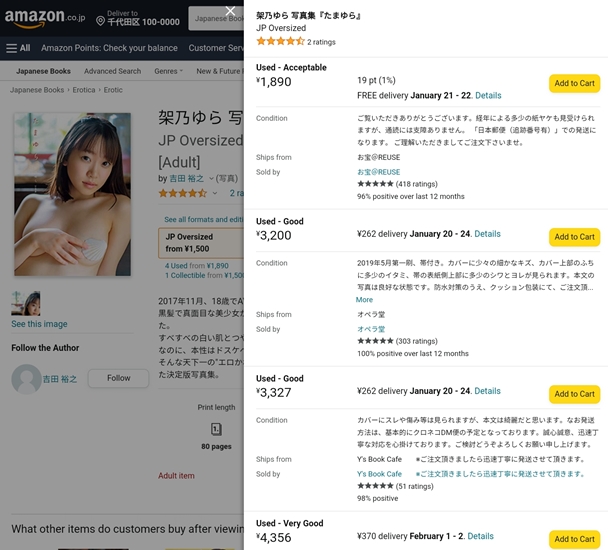The image size is (608, 550).
Task: Click Japanese Books breadcrumb
Action: click(x=37, y=90)
